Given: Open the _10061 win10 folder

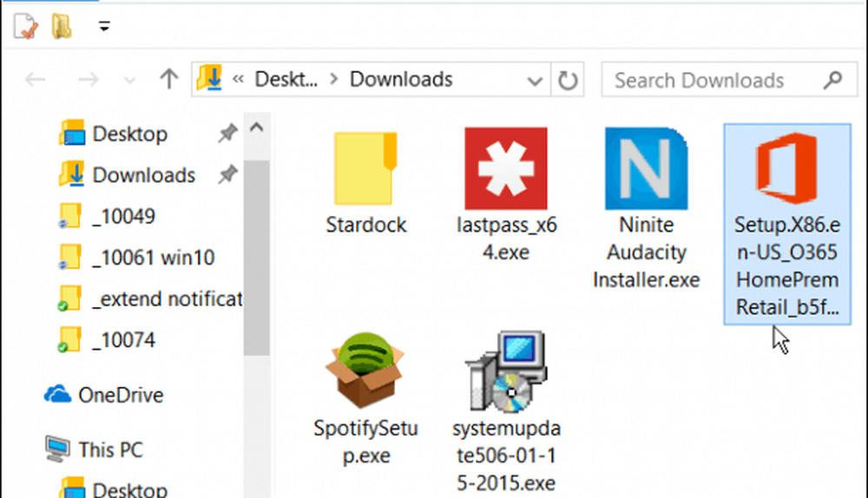Looking at the screenshot, I should point(154,258).
